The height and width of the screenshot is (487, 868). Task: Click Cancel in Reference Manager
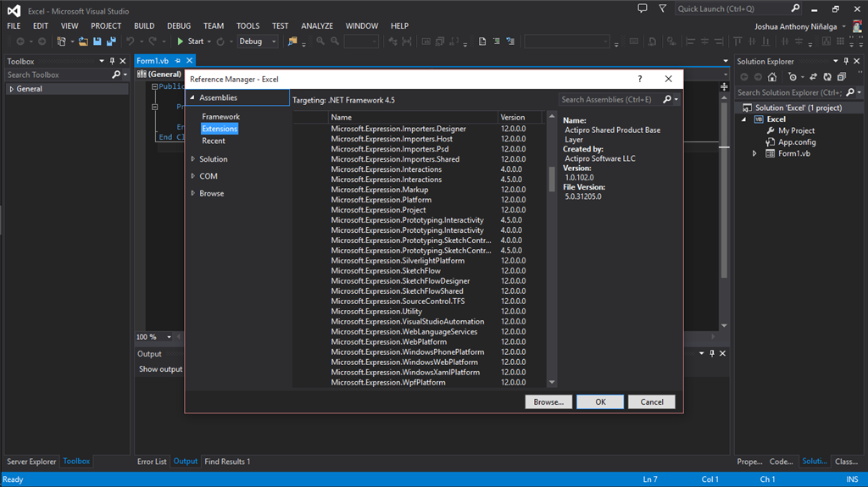pyautogui.click(x=652, y=401)
